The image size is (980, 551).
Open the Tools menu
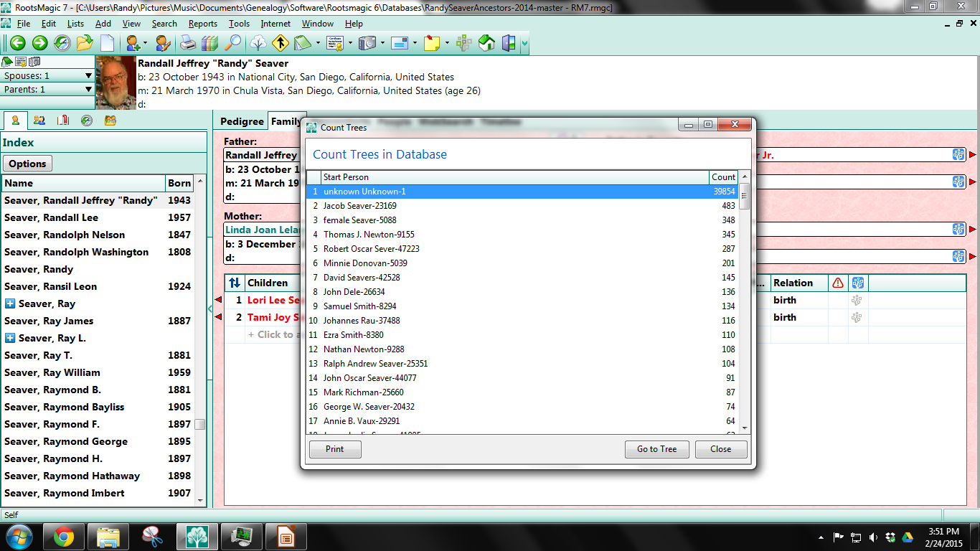pyautogui.click(x=239, y=24)
